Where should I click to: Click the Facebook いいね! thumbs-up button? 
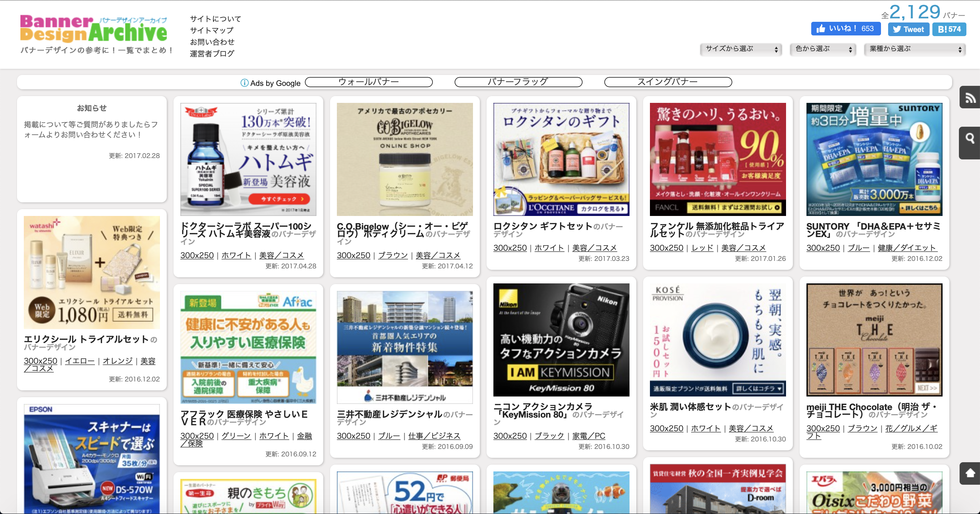845,29
